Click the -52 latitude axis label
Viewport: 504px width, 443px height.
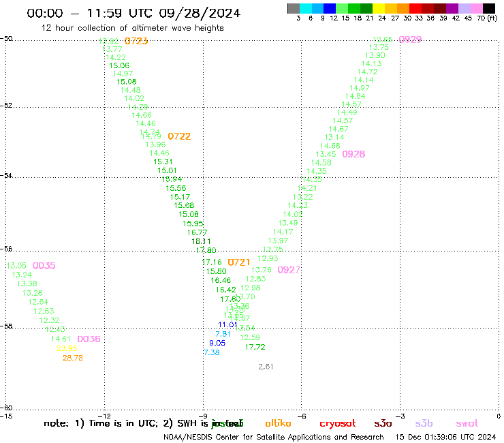pos(6,105)
